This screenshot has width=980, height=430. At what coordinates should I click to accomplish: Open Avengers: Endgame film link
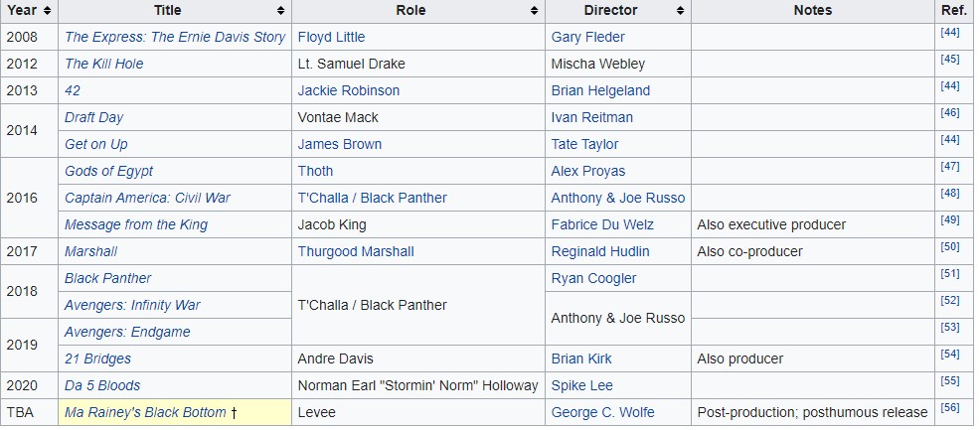pyautogui.click(x=127, y=332)
